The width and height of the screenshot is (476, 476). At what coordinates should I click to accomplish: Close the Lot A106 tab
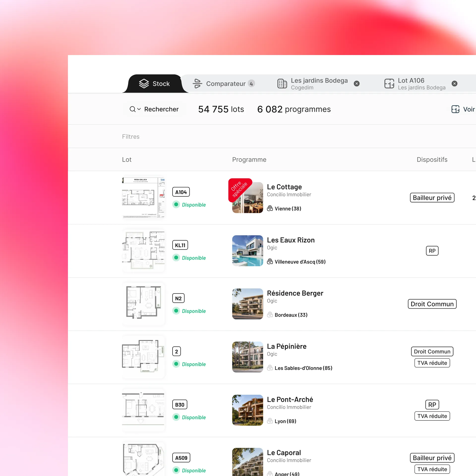click(454, 84)
